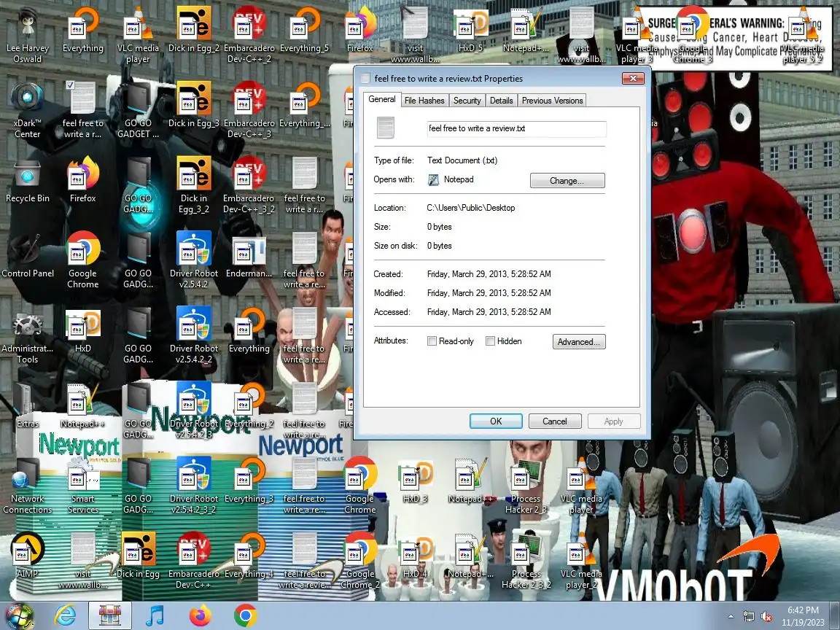The height and width of the screenshot is (630, 840).
Task: Launch Embarcadero Dev-C++_2 shortcut
Action: 249,35
